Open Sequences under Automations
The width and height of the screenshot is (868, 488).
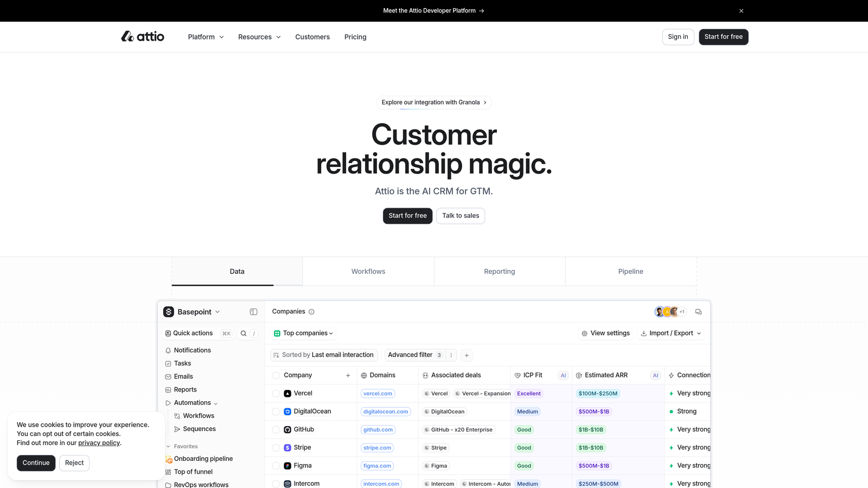point(200,428)
